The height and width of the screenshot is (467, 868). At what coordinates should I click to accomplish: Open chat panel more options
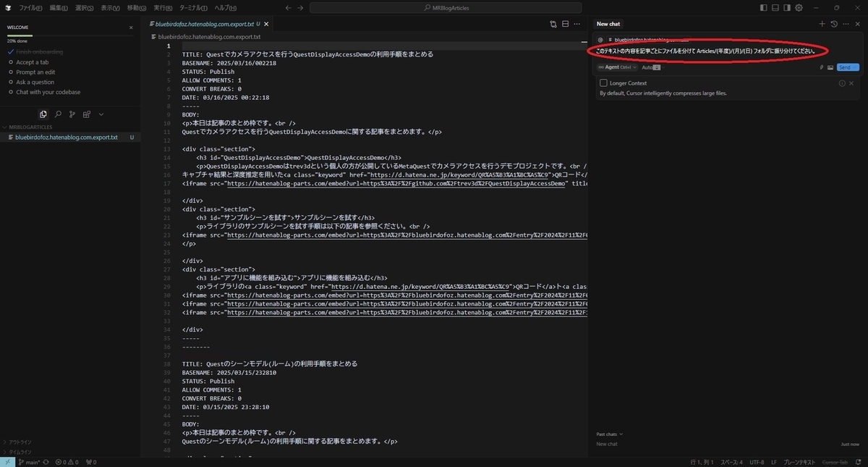click(846, 24)
